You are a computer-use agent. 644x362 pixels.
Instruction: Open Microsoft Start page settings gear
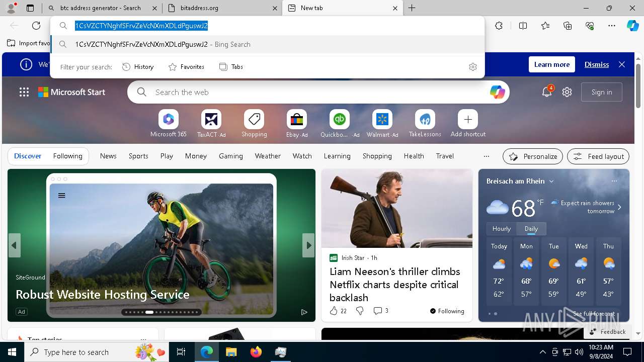(x=567, y=92)
